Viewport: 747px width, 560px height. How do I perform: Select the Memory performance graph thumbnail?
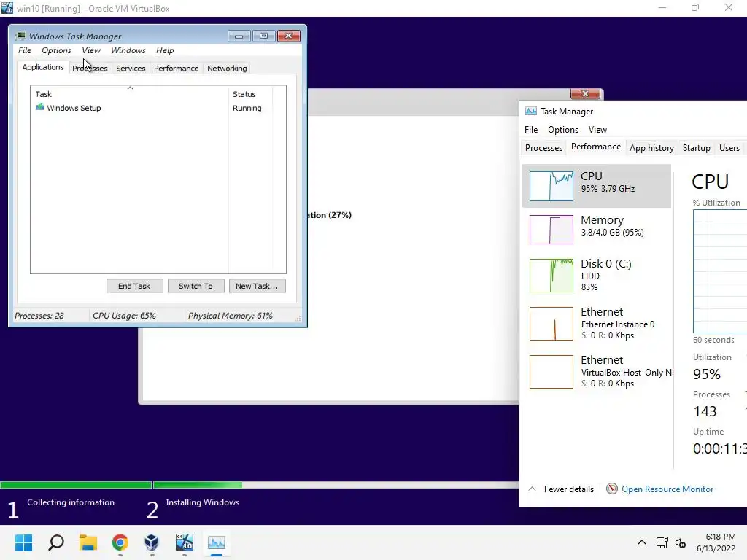tap(551, 230)
